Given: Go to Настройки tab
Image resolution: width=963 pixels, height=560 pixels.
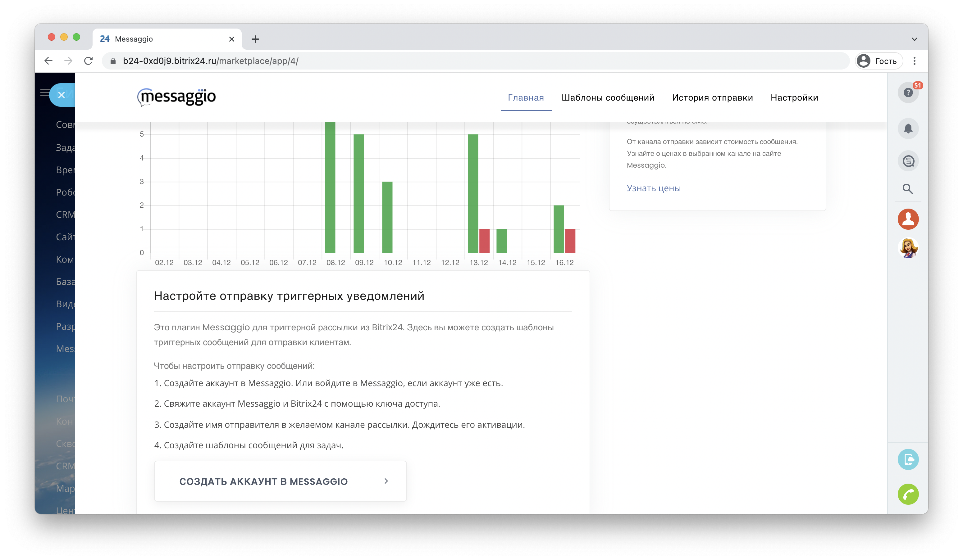Looking at the screenshot, I should [x=794, y=98].
